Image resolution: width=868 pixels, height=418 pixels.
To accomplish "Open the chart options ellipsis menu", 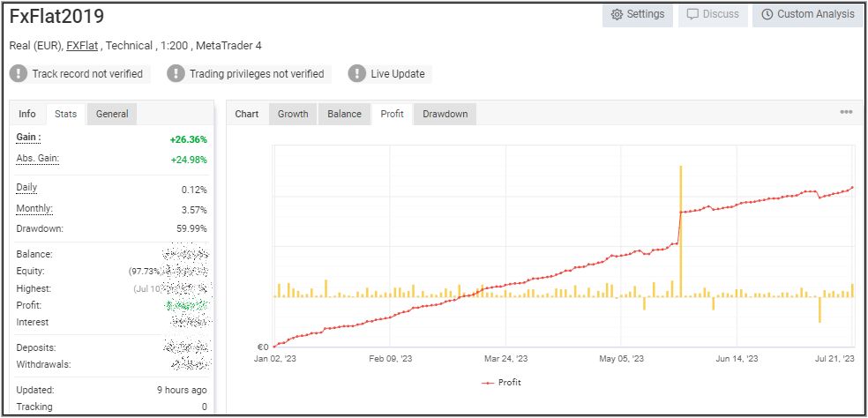I will point(846,113).
